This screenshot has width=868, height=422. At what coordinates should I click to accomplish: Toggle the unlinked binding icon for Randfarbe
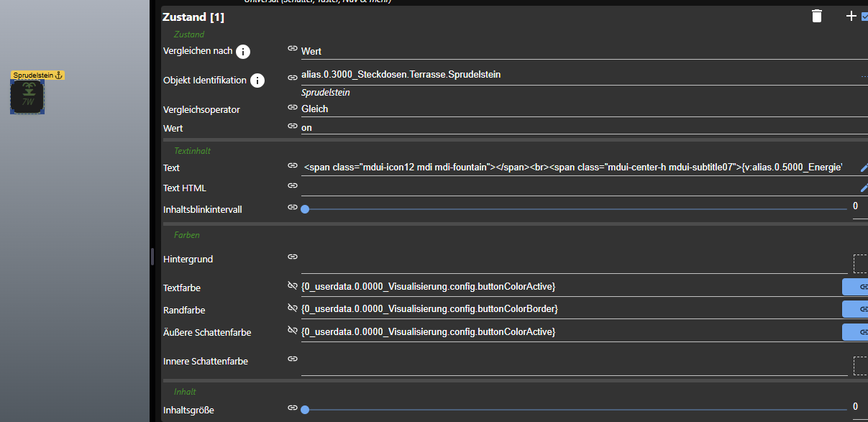292,308
